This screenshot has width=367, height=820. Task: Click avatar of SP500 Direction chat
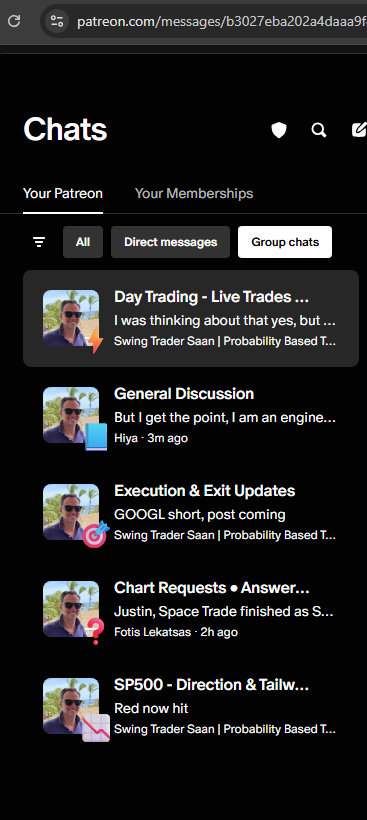71,706
